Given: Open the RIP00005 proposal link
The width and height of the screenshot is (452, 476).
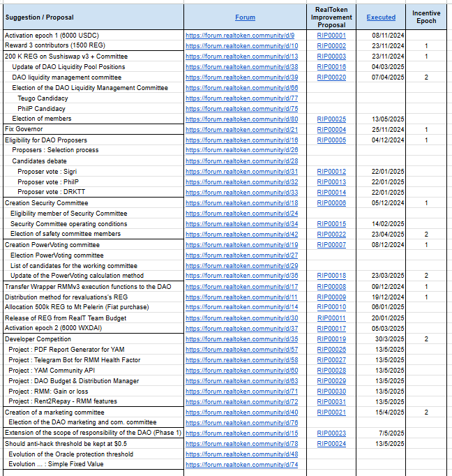Looking at the screenshot, I should point(331,140).
